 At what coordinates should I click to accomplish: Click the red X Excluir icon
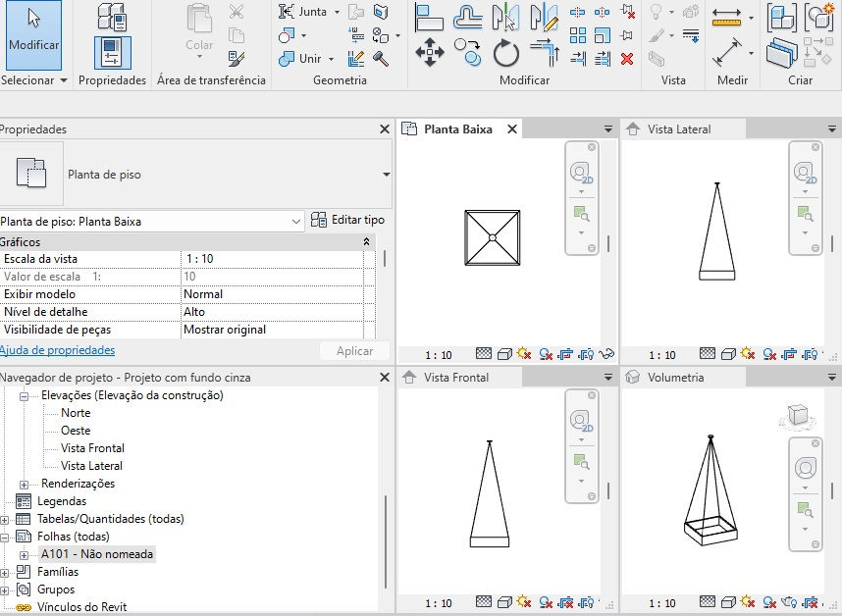627,59
